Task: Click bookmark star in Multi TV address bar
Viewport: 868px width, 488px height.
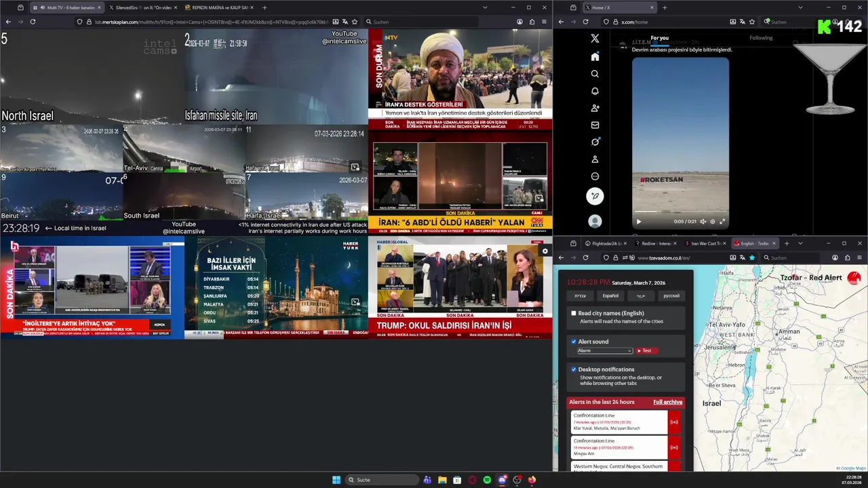Action: 355,22
